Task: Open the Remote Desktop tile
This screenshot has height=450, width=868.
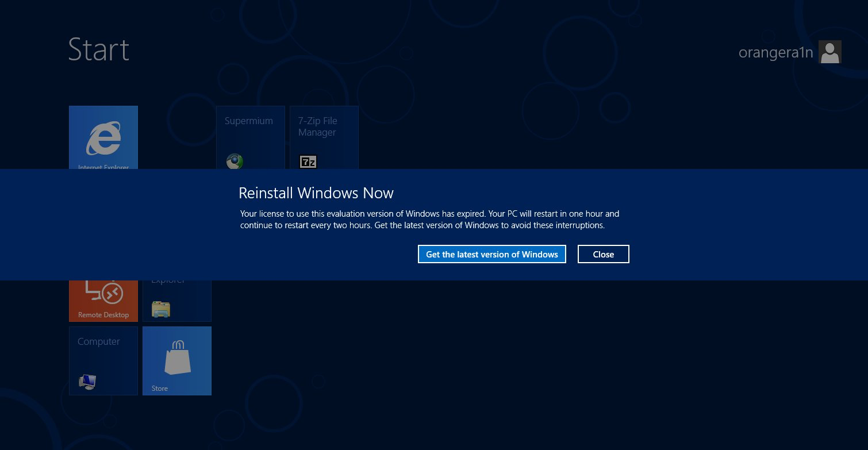Action: [x=103, y=301]
